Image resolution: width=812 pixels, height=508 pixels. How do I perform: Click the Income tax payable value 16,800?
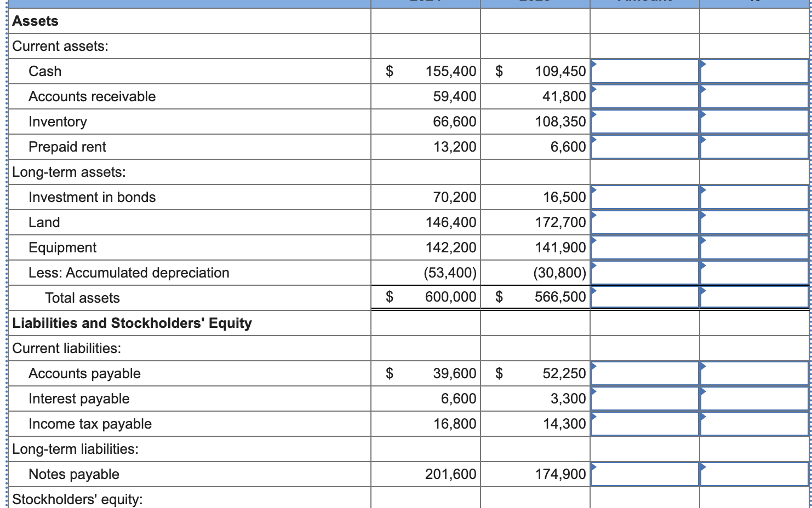coord(455,424)
